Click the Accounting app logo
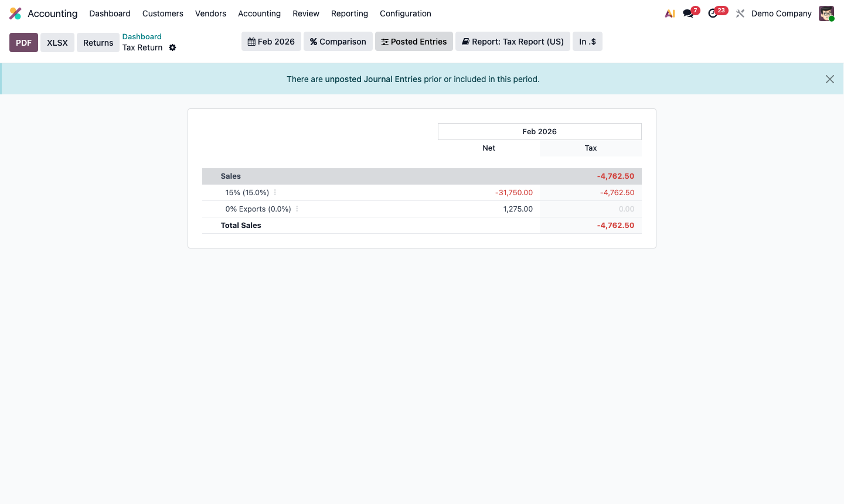The height and width of the screenshot is (504, 844). pos(15,13)
